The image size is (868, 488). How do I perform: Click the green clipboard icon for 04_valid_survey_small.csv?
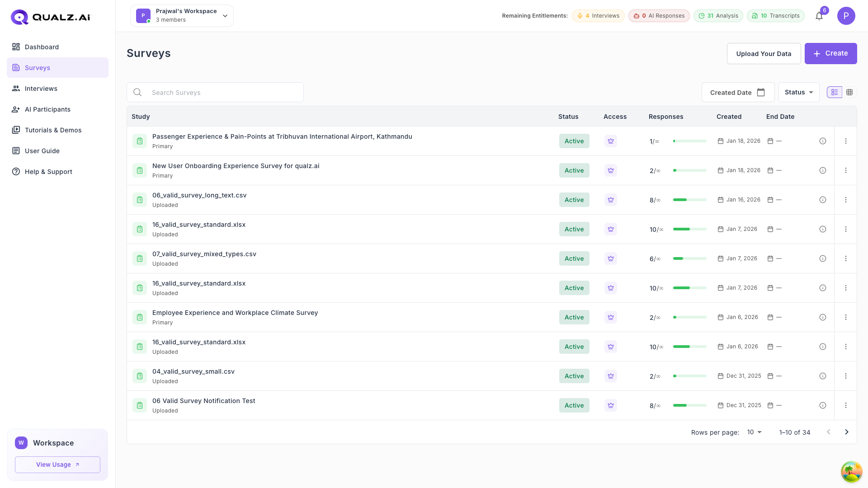[139, 375]
